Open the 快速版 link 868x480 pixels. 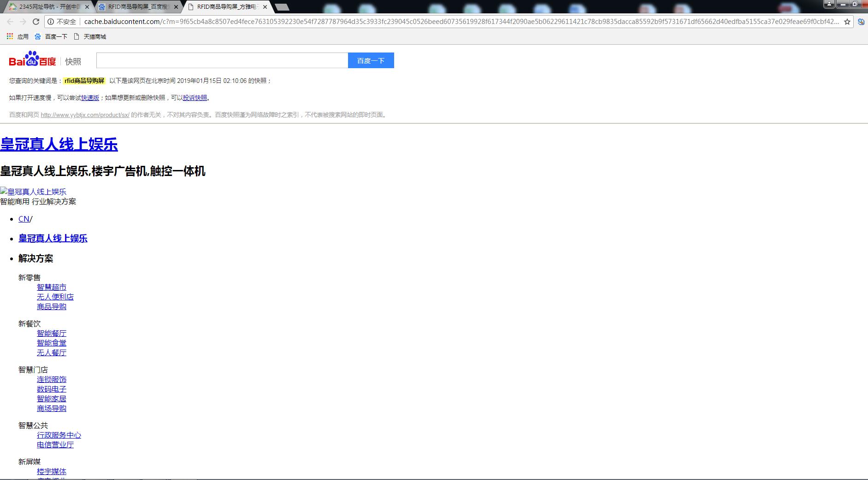click(x=90, y=98)
